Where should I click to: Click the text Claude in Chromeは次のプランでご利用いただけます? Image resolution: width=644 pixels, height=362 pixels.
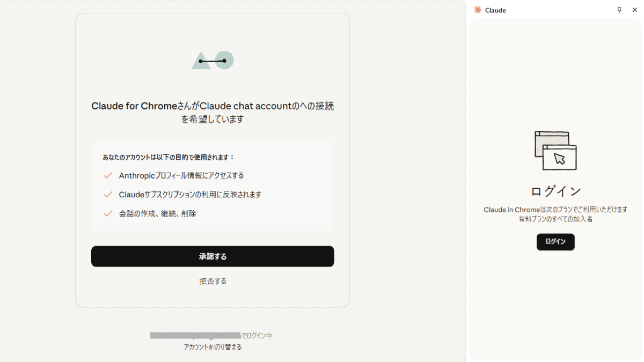(555, 210)
